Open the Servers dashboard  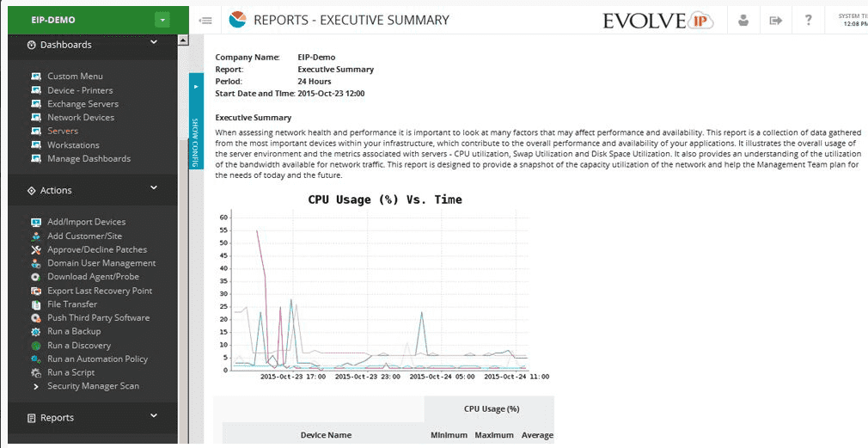[x=63, y=132]
